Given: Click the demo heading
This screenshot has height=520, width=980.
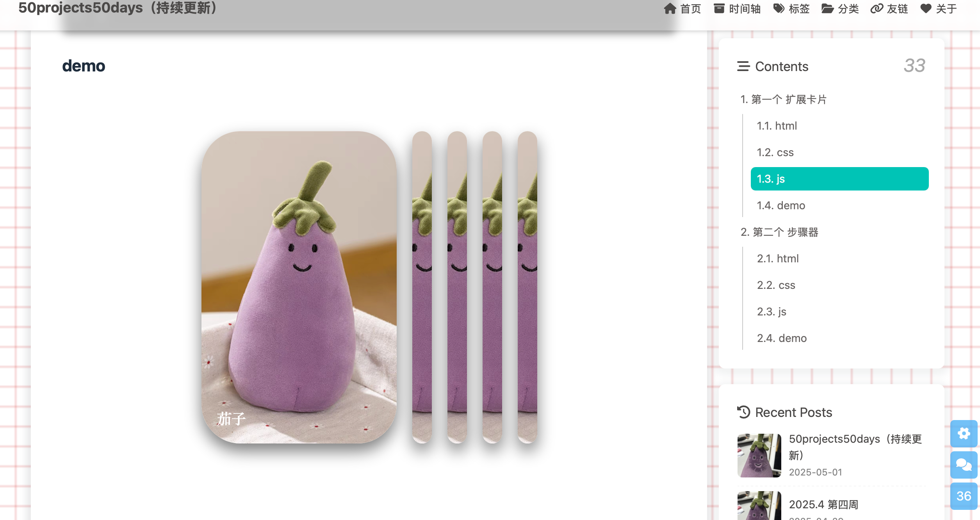Looking at the screenshot, I should [84, 66].
